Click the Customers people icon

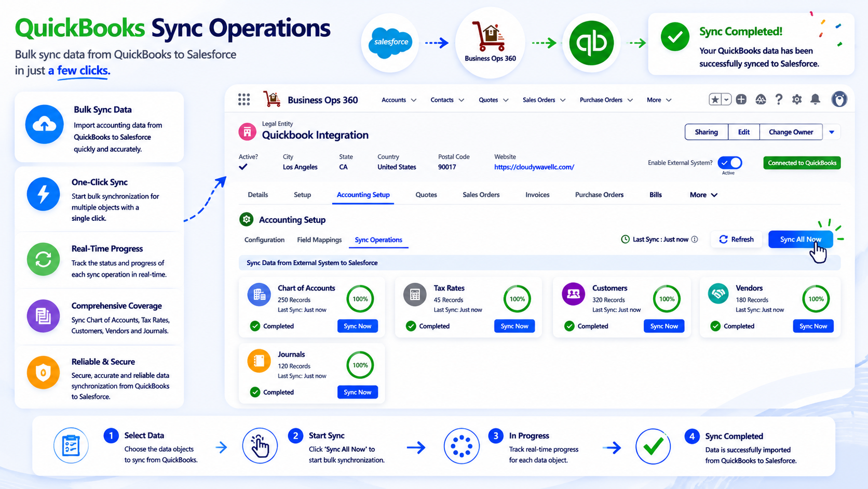point(573,294)
